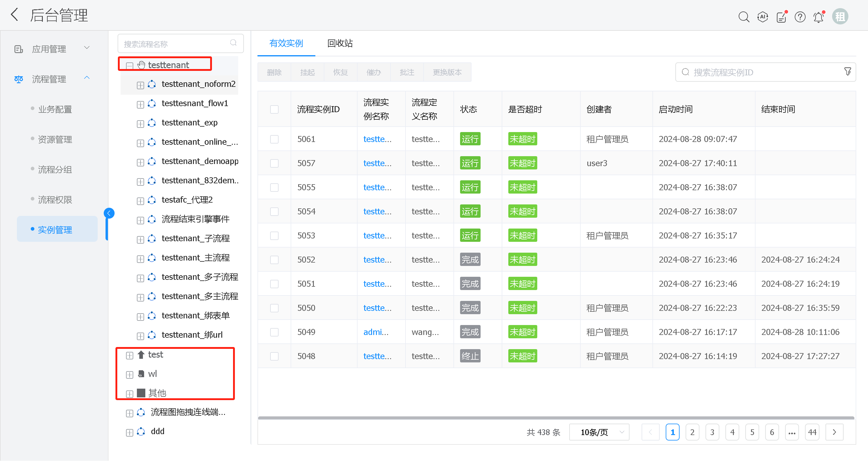868x461 pixels.
Task: Open instance name link for row 5049
Action: [376, 332]
